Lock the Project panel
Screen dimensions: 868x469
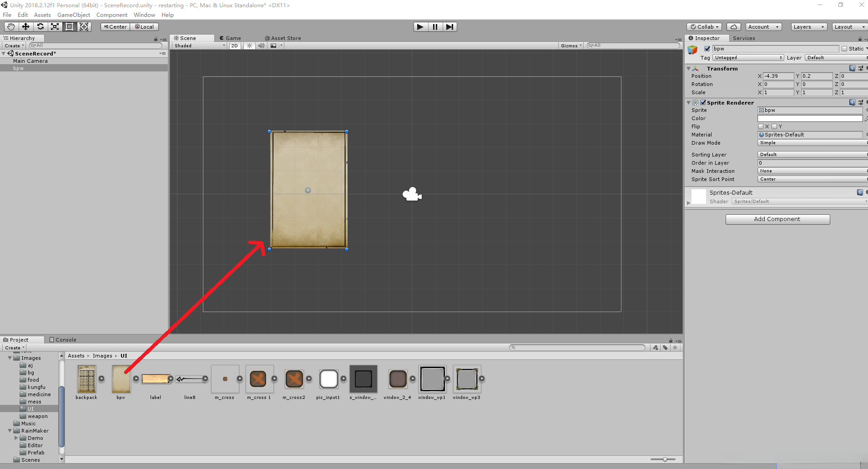click(671, 341)
